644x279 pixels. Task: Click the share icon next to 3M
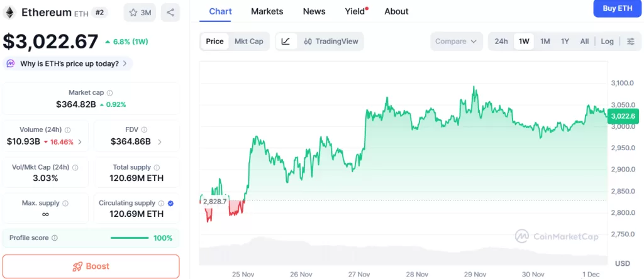click(170, 12)
